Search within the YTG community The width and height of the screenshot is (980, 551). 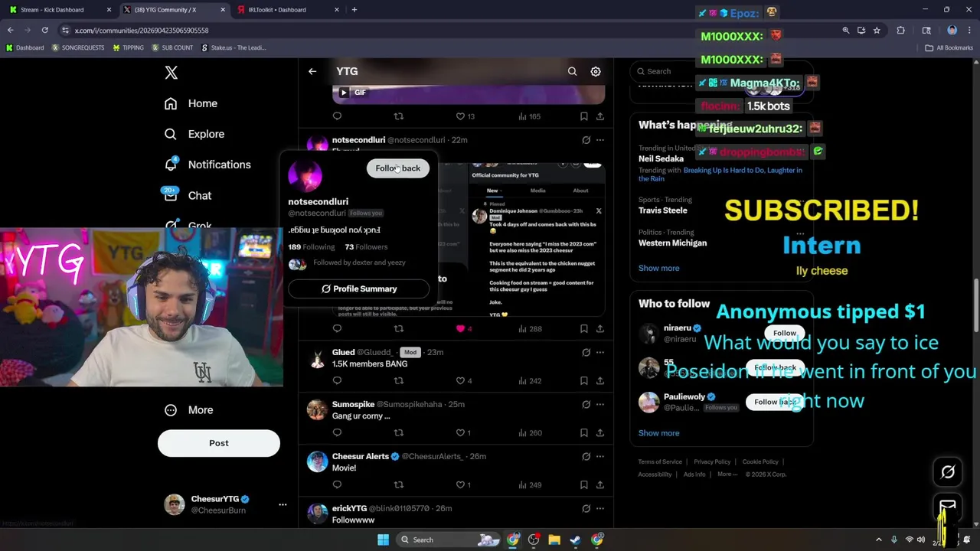pos(572,71)
